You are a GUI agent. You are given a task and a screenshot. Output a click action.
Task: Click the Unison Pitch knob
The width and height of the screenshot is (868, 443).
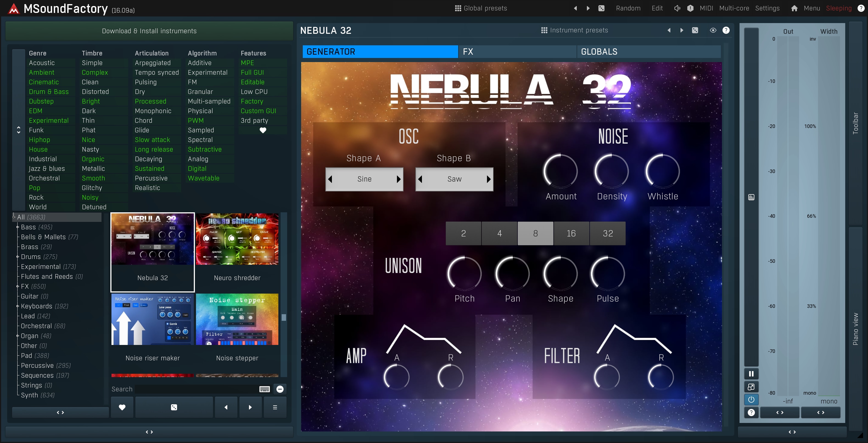coord(464,274)
